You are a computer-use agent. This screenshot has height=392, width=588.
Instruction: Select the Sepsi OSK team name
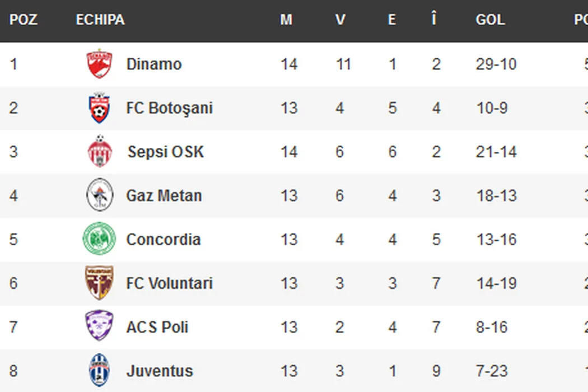(x=166, y=152)
